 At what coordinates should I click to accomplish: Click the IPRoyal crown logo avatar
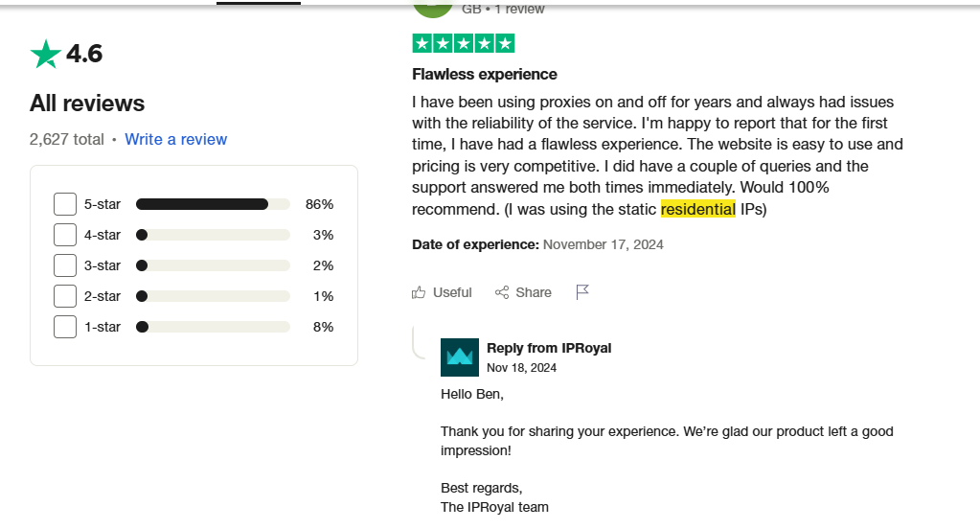pos(460,357)
